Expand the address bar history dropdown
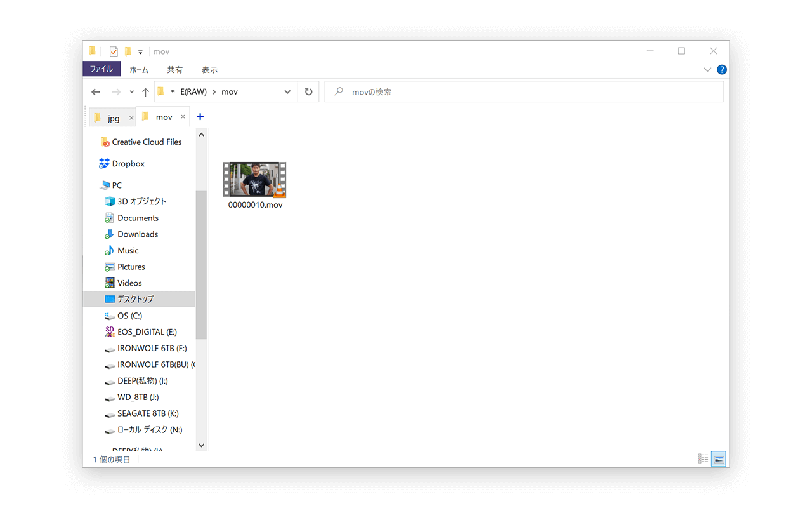The height and width of the screenshot is (508, 812). pos(287,92)
